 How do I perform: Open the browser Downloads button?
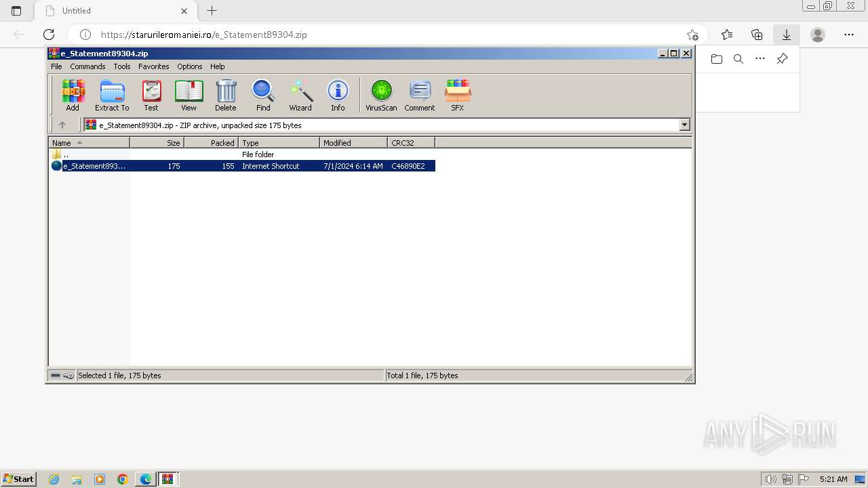(x=787, y=35)
